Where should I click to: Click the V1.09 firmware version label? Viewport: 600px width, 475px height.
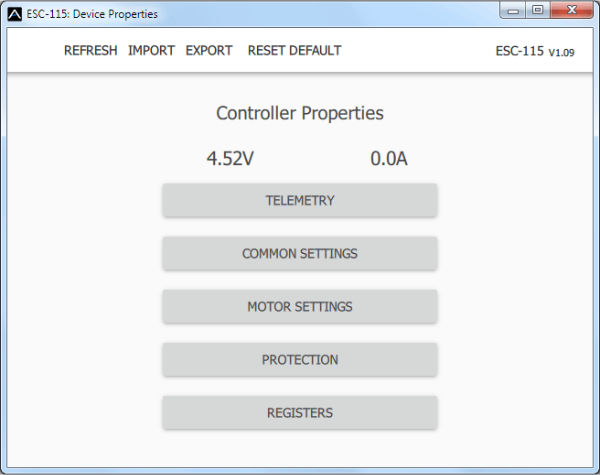point(562,52)
